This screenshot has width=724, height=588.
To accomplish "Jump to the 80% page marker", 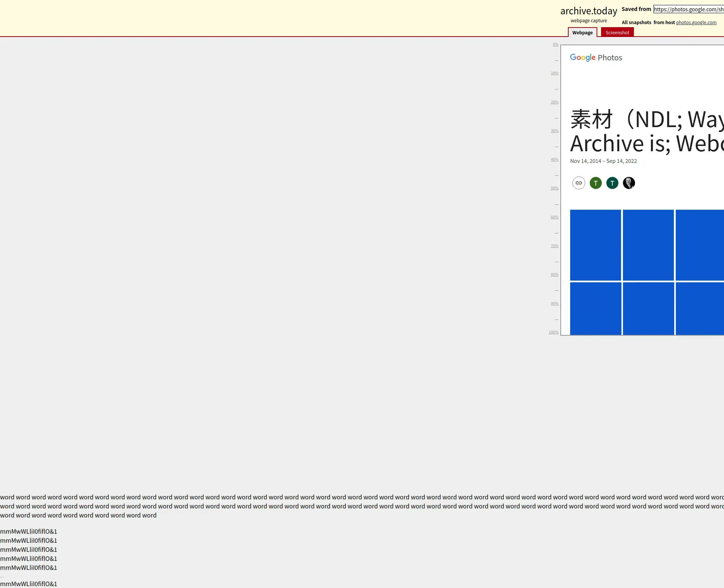I will (554, 275).
